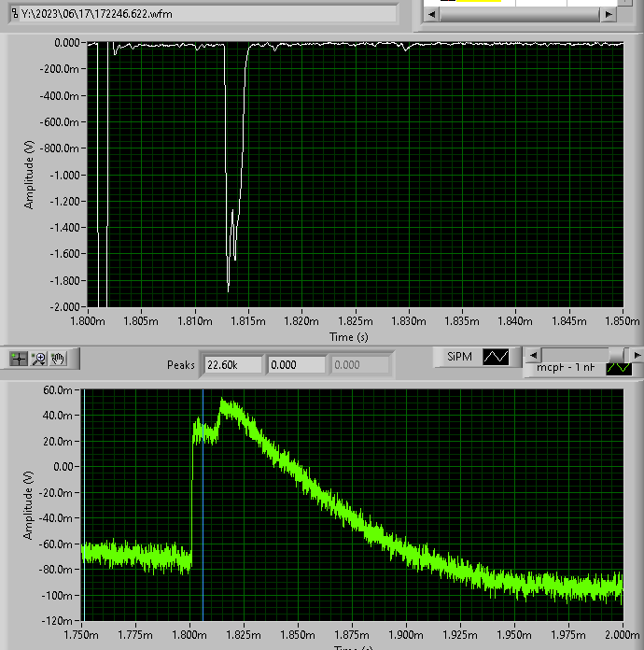Screen dimensions: 644x650
Task: Click the Peaks 22.60k value field
Action: click(233, 365)
